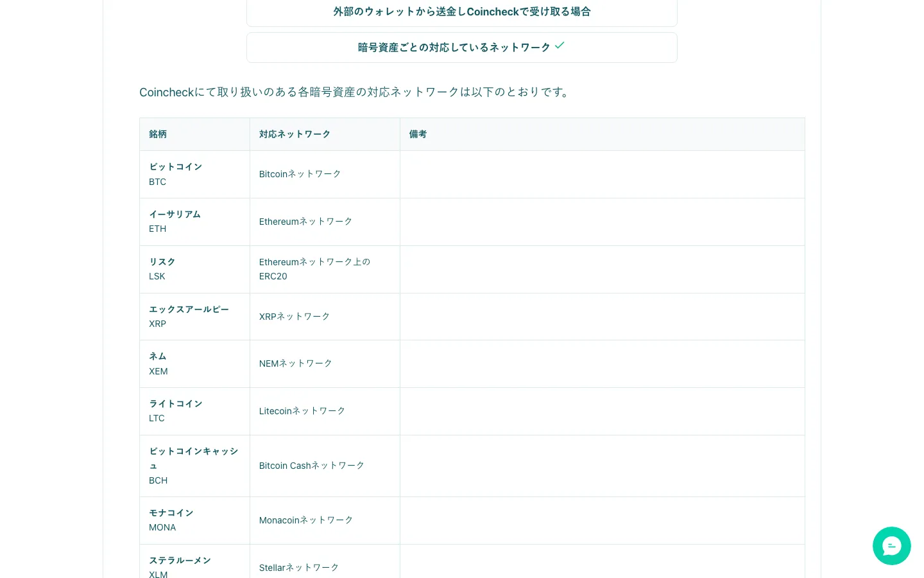Image resolution: width=924 pixels, height=578 pixels.
Task: Click the Litecoinネットワーク cell
Action: (x=325, y=411)
